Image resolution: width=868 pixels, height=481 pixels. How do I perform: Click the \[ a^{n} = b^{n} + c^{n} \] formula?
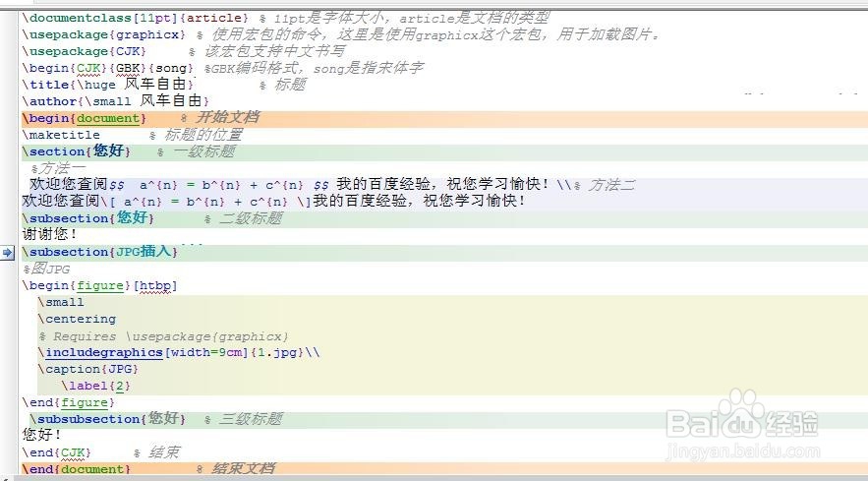205,202
